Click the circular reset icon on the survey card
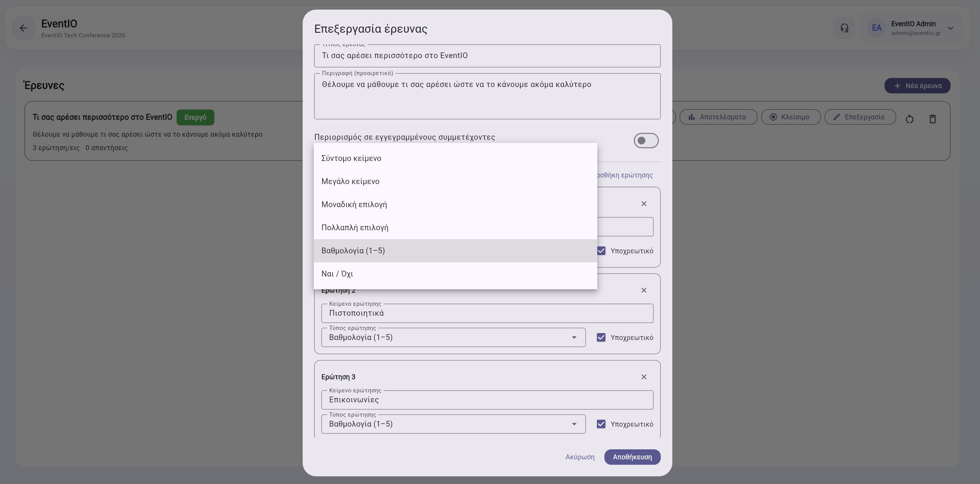Viewport: 980px width, 484px height. pyautogui.click(x=910, y=119)
